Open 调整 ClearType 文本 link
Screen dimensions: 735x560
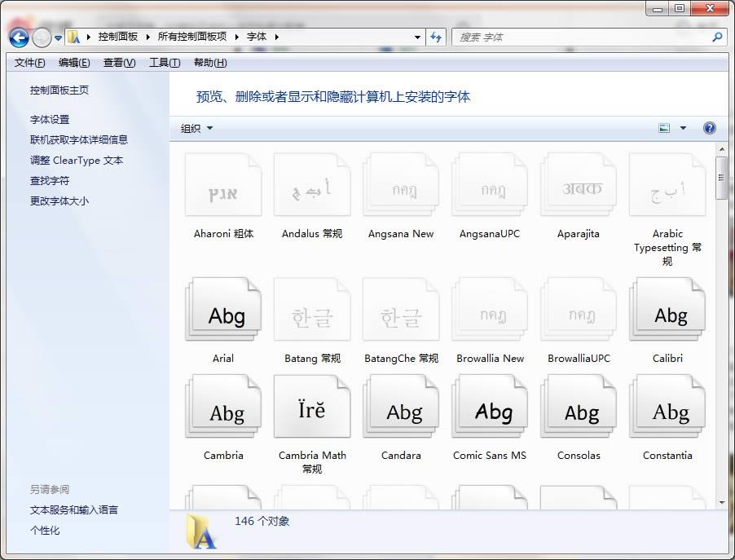tap(77, 161)
